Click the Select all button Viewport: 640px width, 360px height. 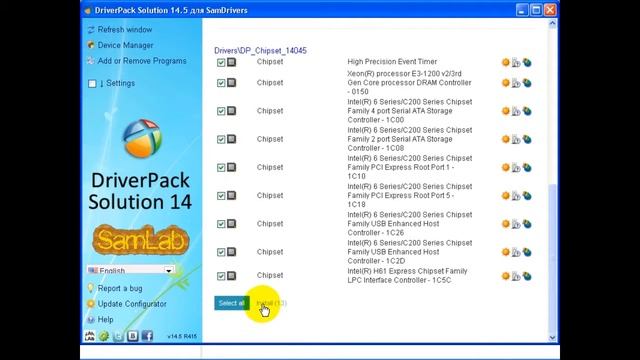(x=232, y=303)
